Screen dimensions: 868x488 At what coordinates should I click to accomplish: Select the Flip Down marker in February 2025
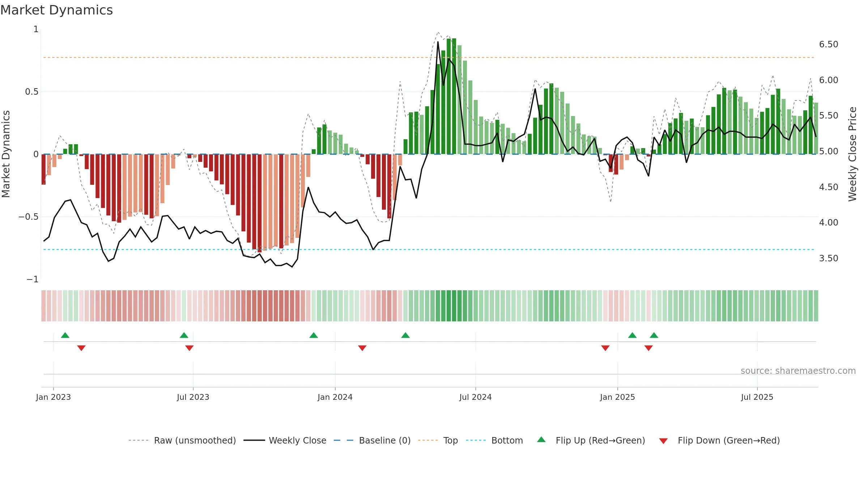click(648, 348)
